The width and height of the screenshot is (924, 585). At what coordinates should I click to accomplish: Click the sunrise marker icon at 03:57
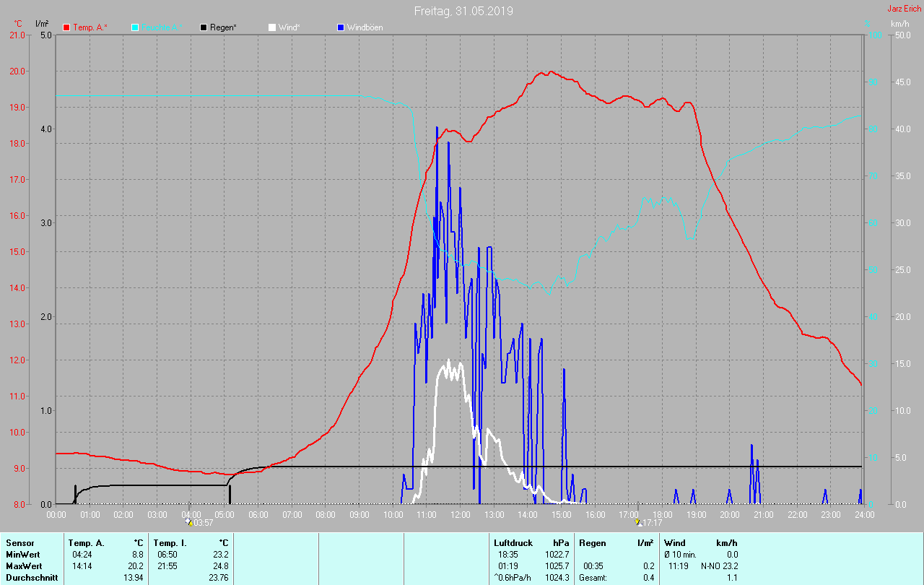click(189, 521)
